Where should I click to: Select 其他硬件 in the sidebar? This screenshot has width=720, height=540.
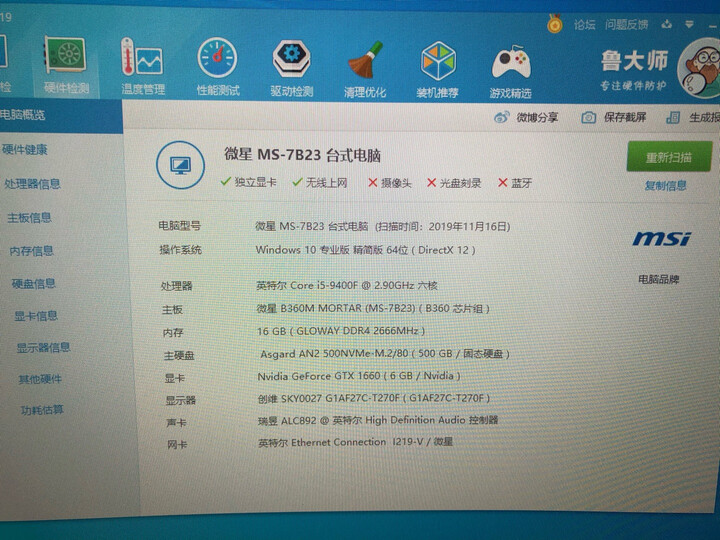(x=40, y=379)
